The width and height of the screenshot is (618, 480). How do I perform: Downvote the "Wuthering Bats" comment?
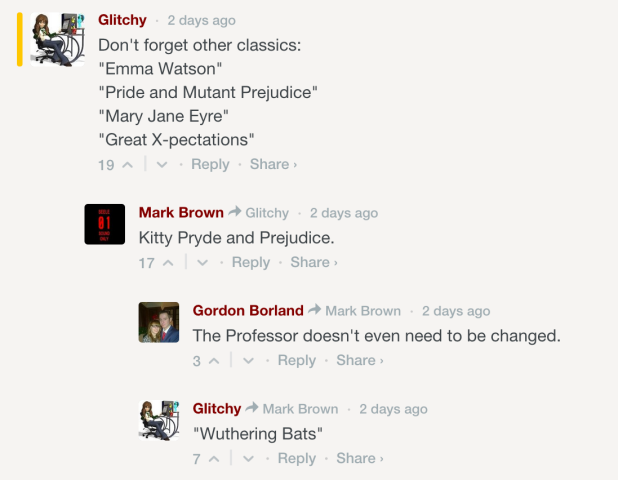tap(248, 459)
